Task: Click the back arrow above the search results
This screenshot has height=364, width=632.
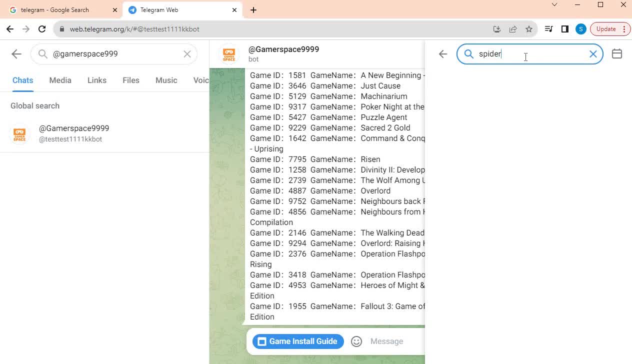Action: [x=442, y=53]
